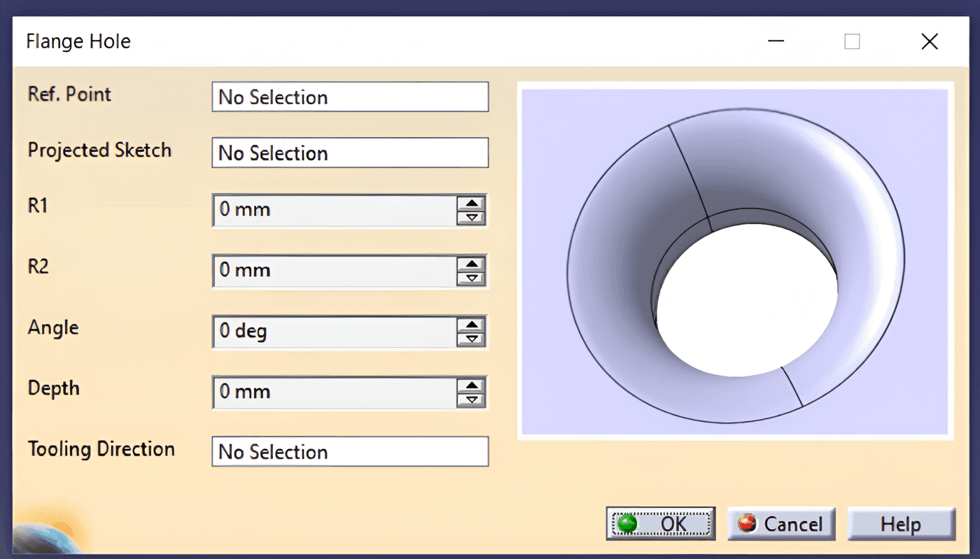Click the Flange Hole title text
Screen dimensions: 980x559
click(78, 41)
